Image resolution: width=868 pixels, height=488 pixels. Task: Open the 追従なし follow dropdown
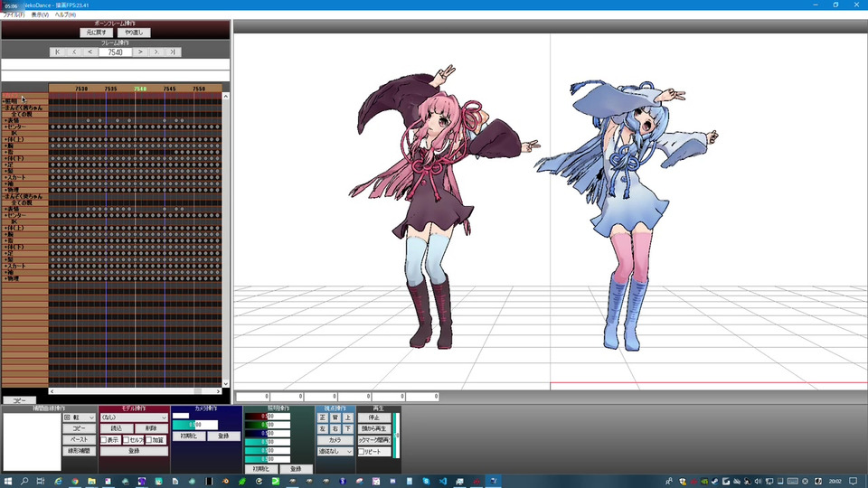(335, 451)
